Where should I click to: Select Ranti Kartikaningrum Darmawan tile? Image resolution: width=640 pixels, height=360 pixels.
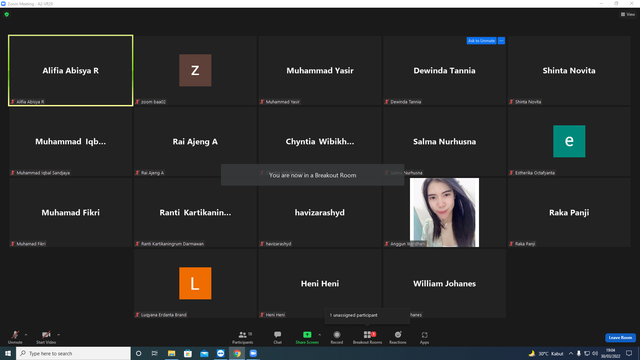point(195,212)
